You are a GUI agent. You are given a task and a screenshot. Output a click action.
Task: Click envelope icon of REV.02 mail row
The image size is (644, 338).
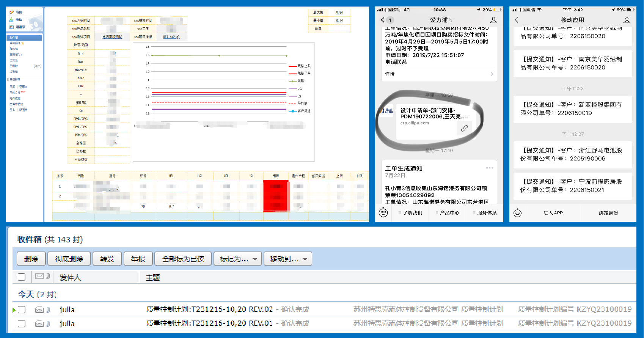pyautogui.click(x=39, y=310)
